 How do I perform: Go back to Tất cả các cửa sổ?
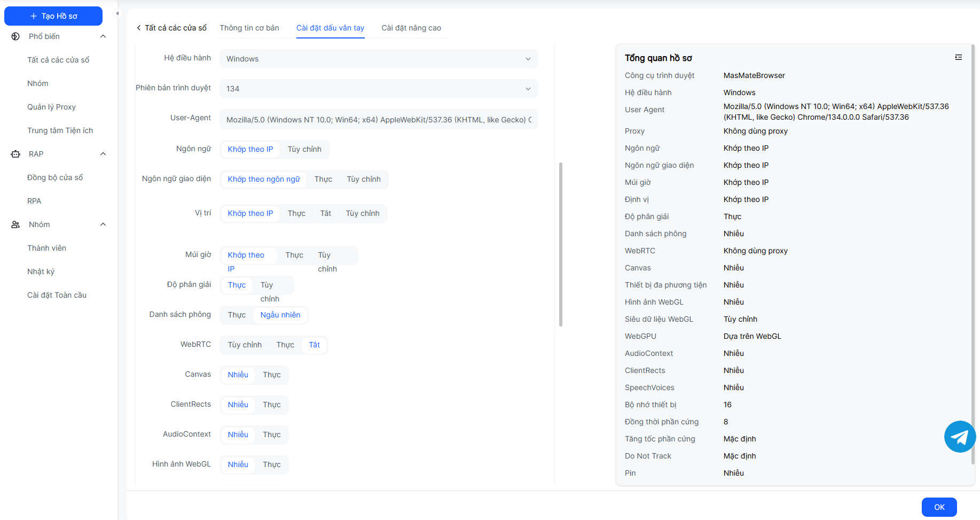tap(171, 28)
